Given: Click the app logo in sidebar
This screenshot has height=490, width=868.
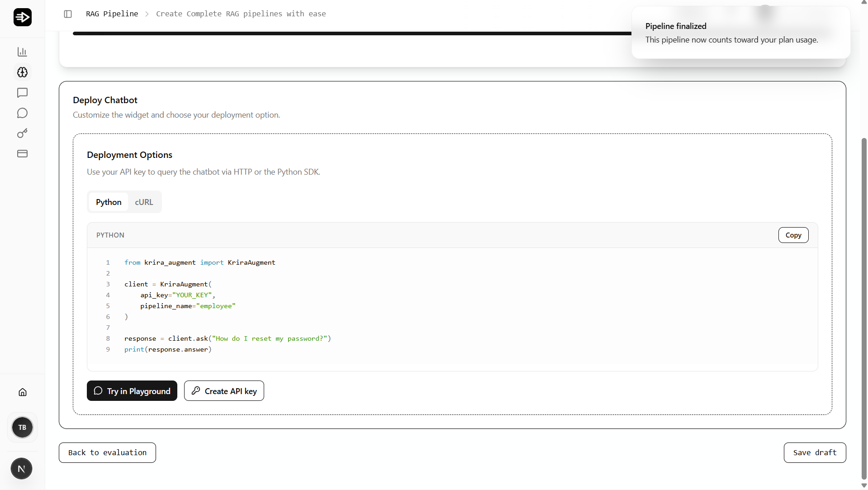Looking at the screenshot, I should pyautogui.click(x=22, y=17).
